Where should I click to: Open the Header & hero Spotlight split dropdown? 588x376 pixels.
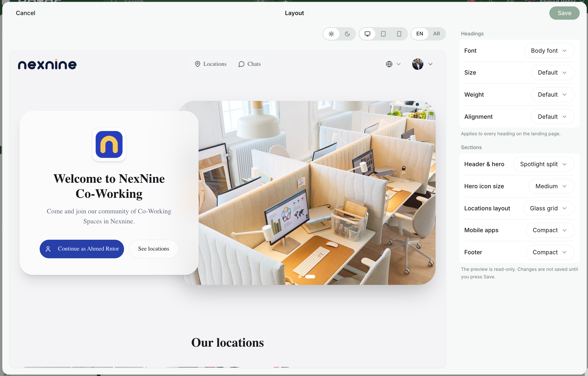click(544, 164)
